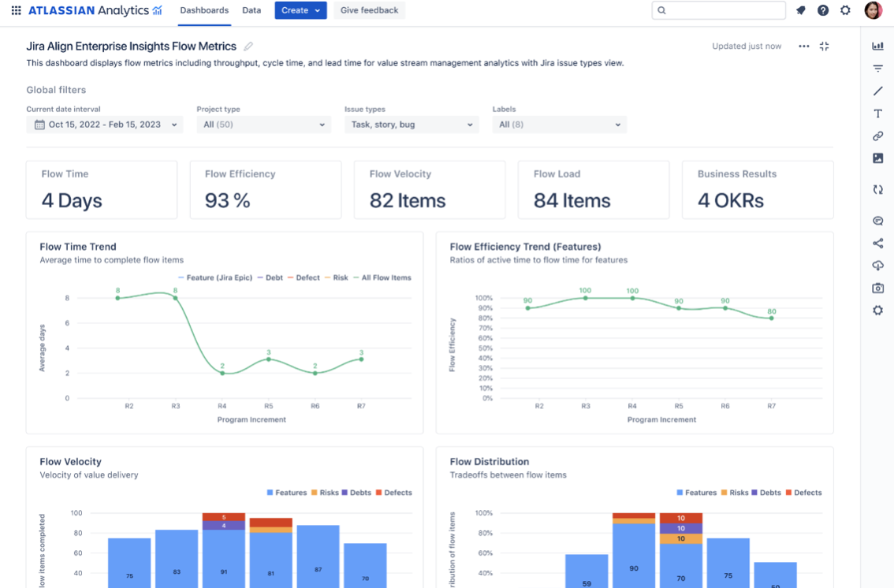Select the add chart icon in right sidebar
894x588 pixels.
877,46
